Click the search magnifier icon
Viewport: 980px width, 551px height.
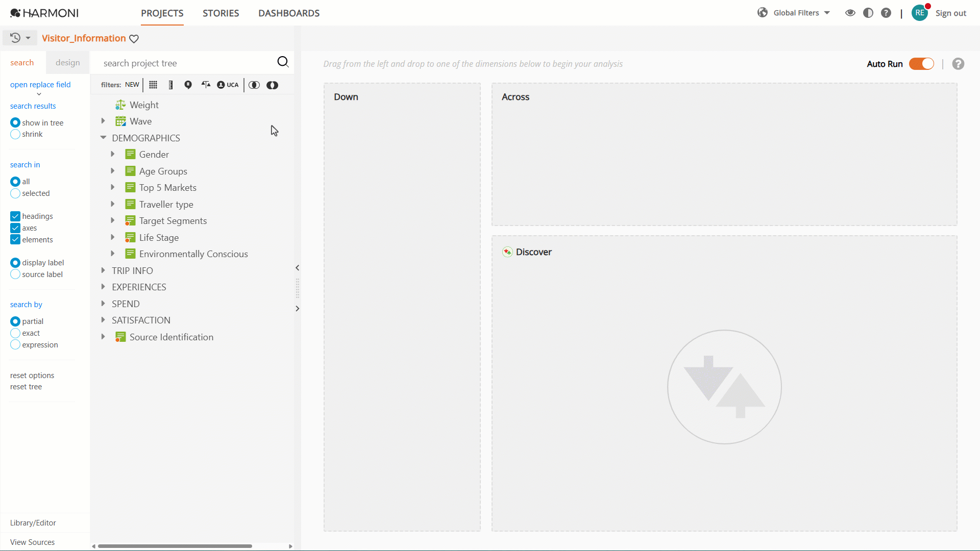click(283, 62)
